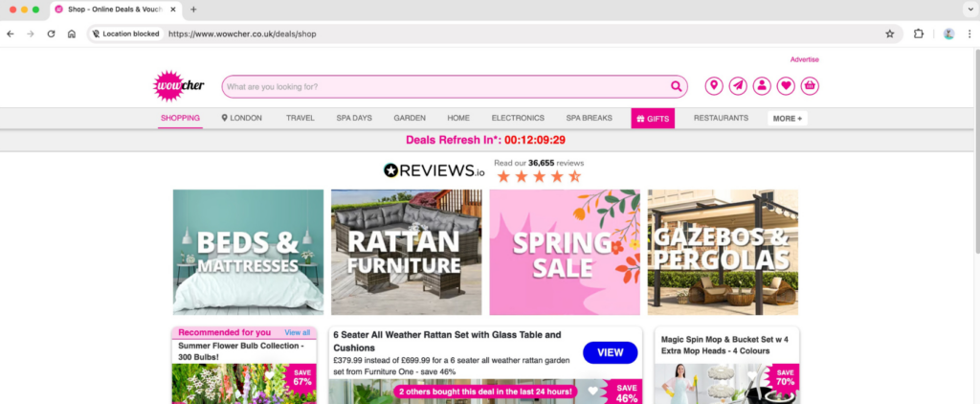Open Spring Sale banner
This screenshot has width=980, height=404.
coord(565,252)
